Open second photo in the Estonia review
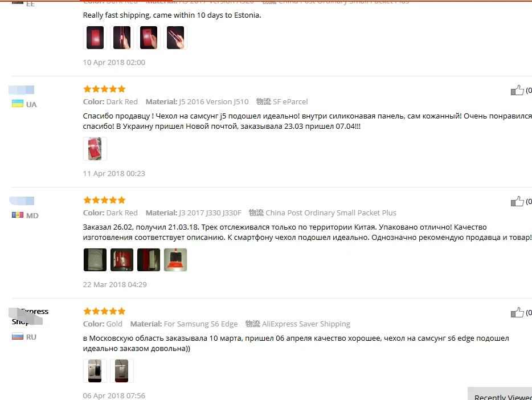 (122, 38)
